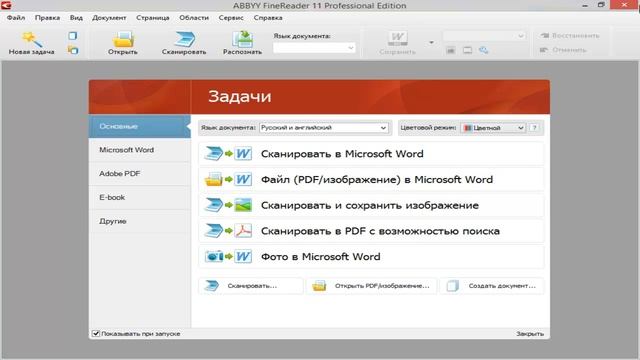Click the lower small pages icon beside New Task
The width and height of the screenshot is (640, 360).
73,50
